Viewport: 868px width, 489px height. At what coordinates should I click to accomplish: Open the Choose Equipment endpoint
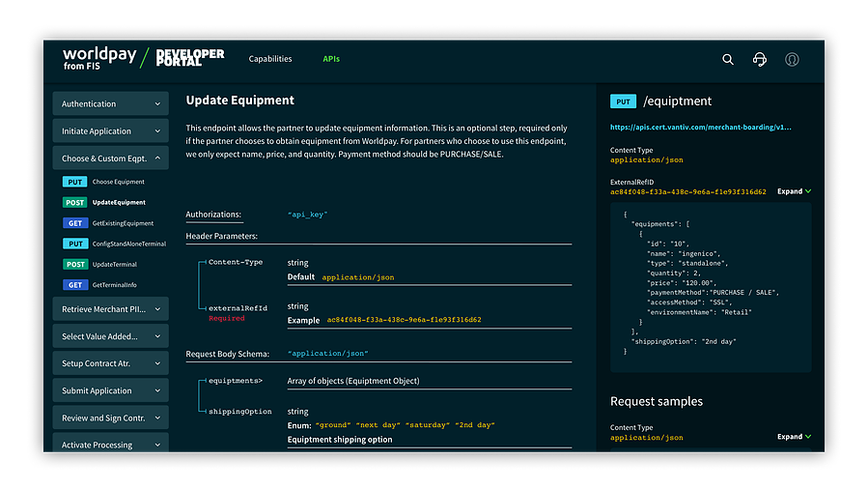tap(118, 182)
